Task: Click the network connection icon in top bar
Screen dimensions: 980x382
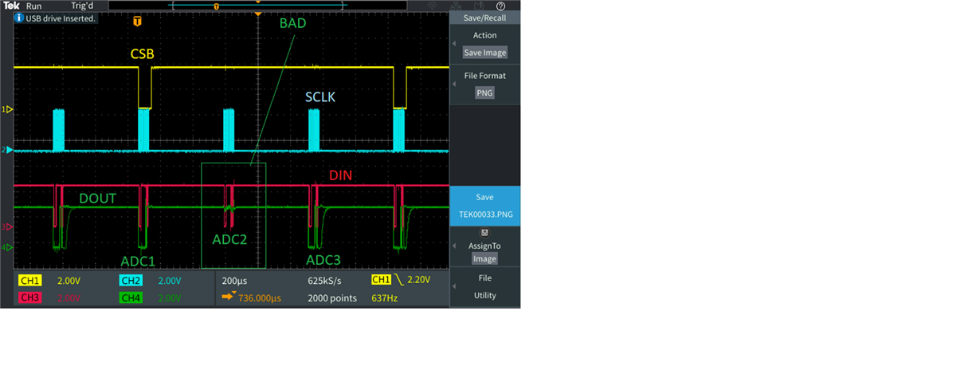Action: 456,6
